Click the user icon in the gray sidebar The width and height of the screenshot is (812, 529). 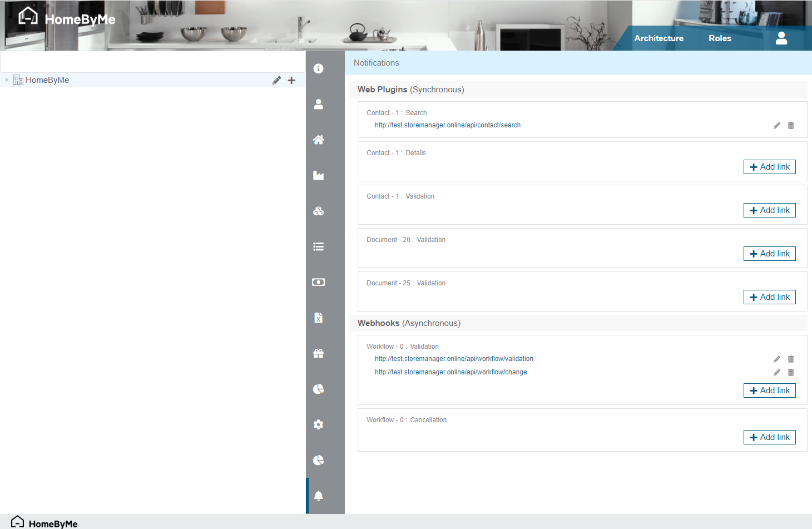(x=319, y=104)
